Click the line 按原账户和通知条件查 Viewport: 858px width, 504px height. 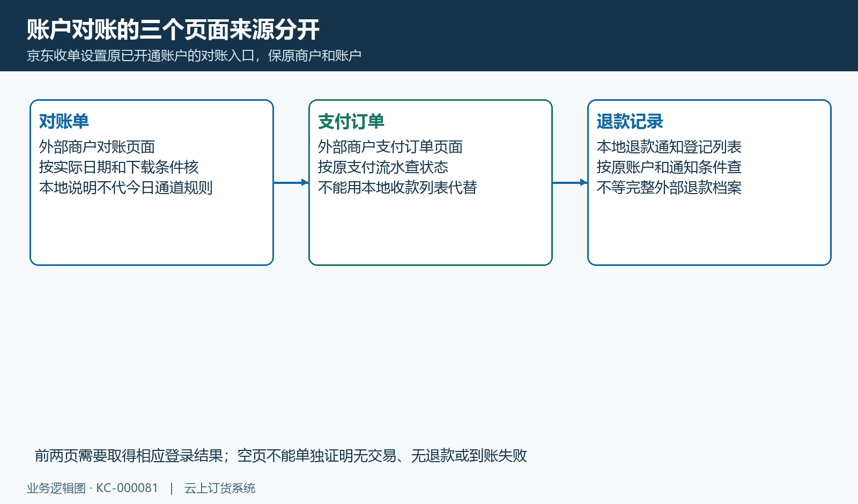[x=669, y=167]
